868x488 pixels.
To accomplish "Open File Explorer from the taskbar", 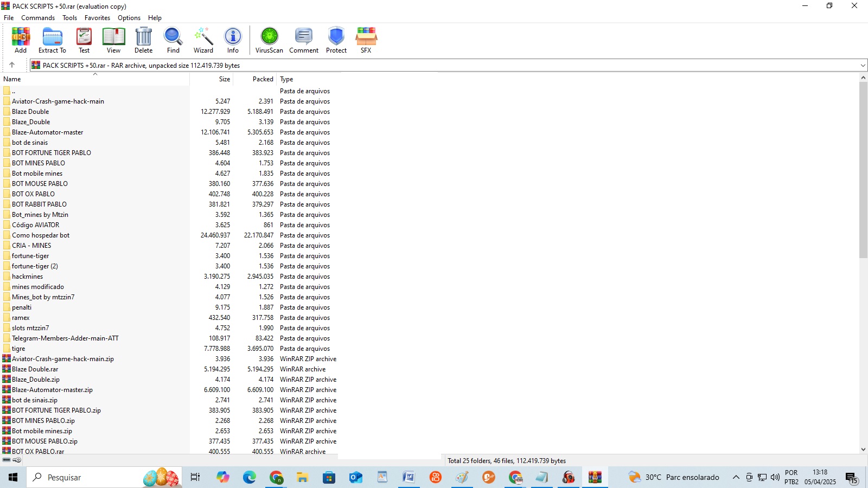I will (x=302, y=477).
